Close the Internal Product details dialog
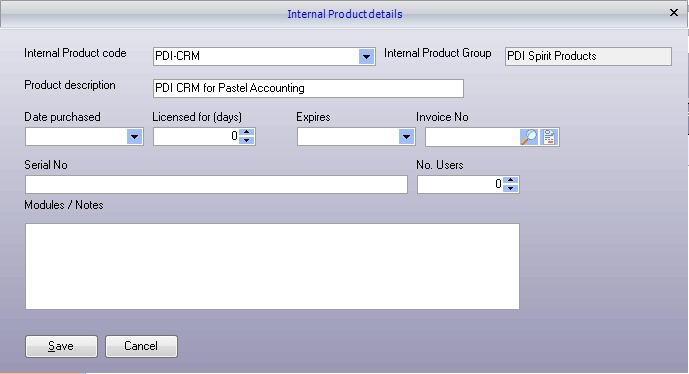The width and height of the screenshot is (689, 374). (674, 13)
